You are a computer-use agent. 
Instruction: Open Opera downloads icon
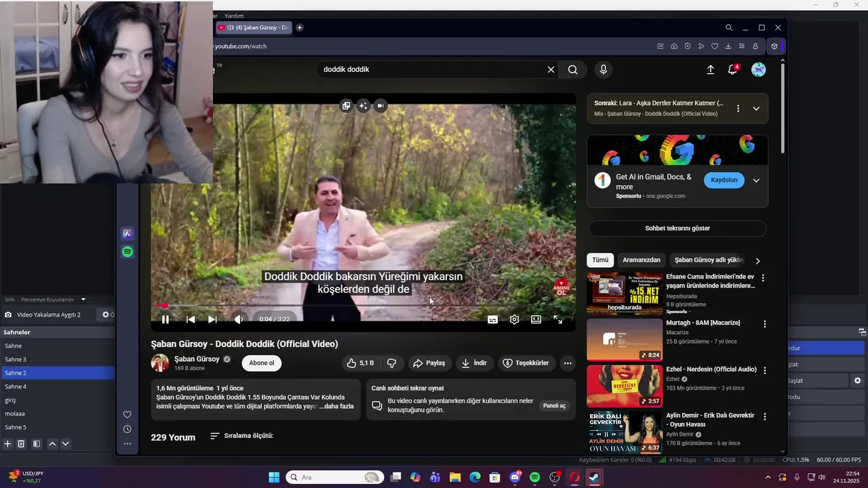(728, 46)
